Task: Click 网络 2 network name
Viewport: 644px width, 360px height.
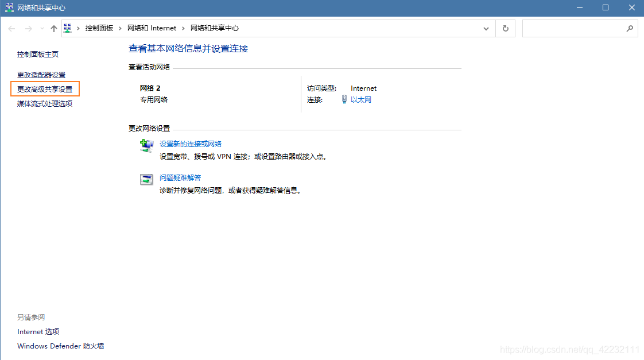Action: [150, 88]
